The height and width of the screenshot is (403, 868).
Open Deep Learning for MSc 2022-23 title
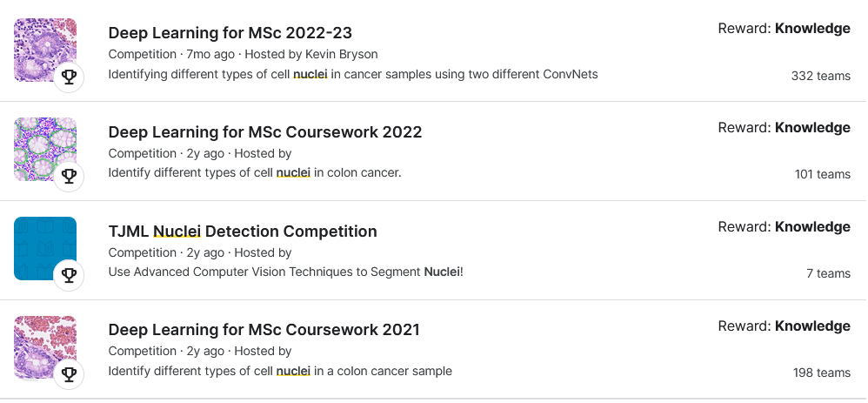point(230,33)
